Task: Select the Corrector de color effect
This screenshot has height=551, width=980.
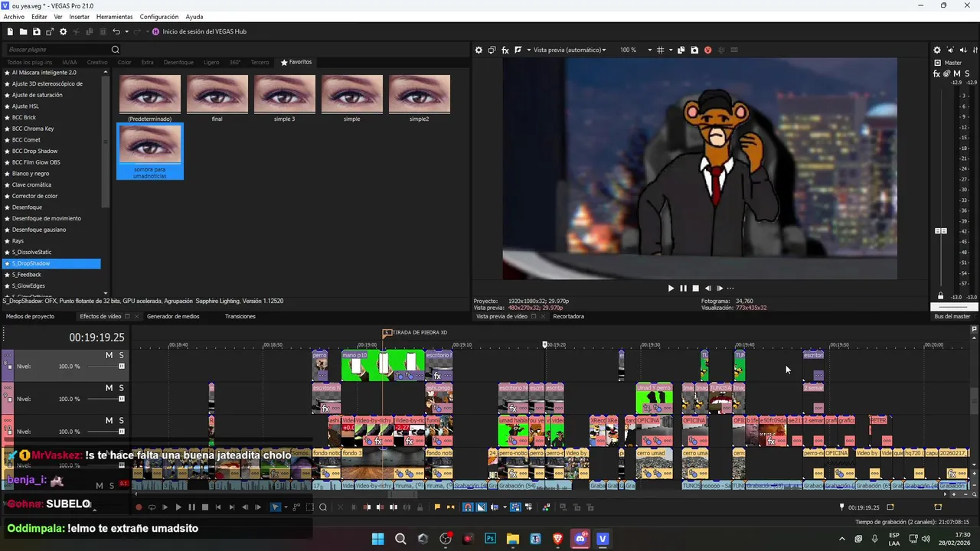Action: click(34, 196)
